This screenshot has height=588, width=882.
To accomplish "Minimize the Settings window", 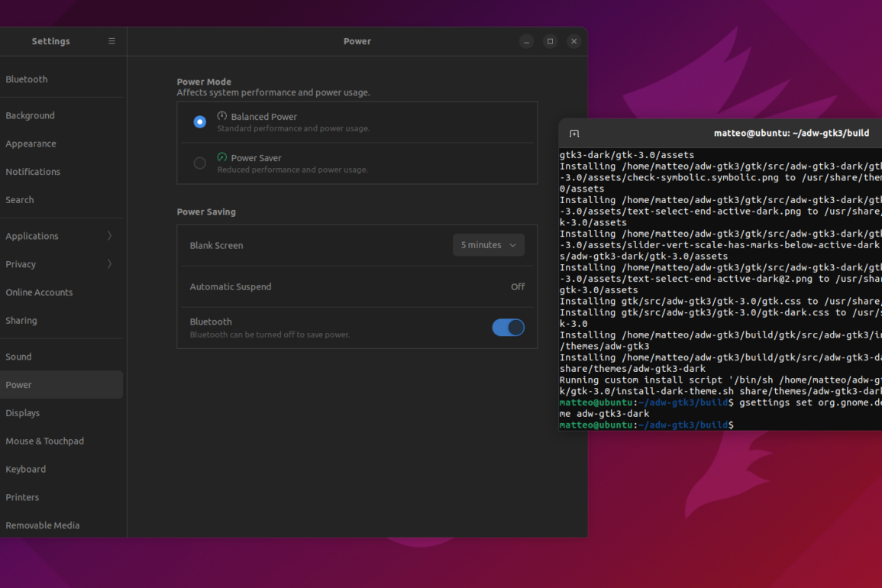I will 526,41.
